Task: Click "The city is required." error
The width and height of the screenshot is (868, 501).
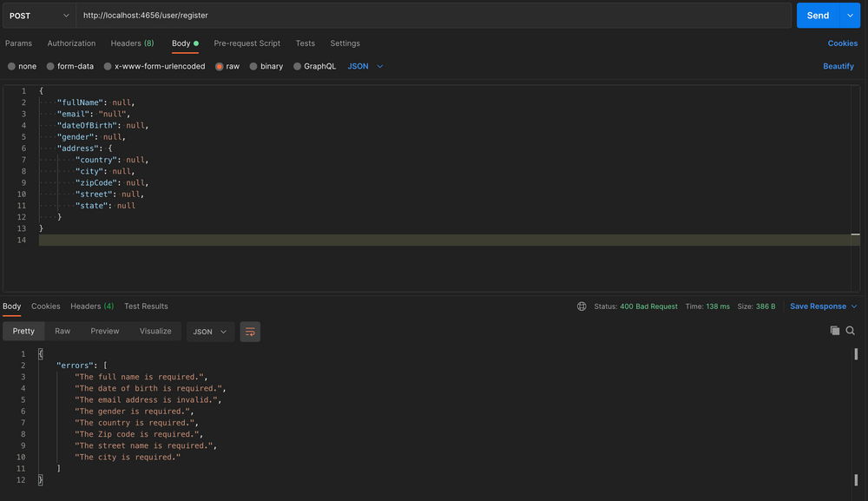Action: pos(128,458)
